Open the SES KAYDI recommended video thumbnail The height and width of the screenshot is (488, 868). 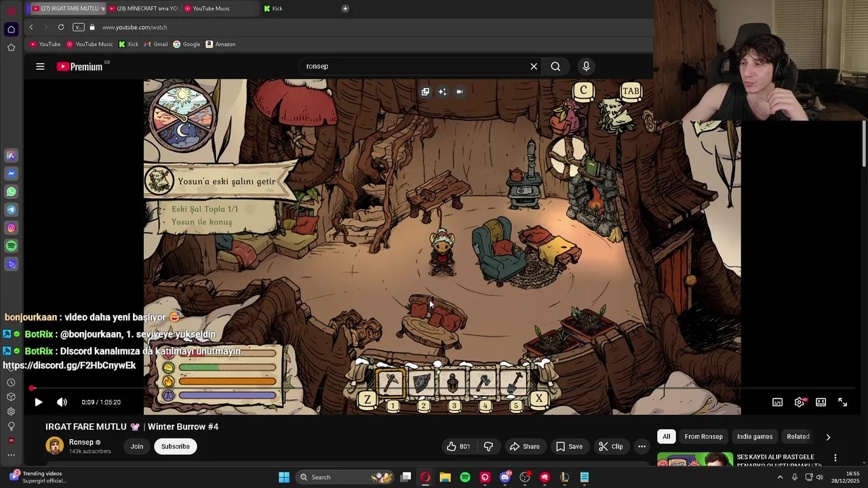[695, 460]
